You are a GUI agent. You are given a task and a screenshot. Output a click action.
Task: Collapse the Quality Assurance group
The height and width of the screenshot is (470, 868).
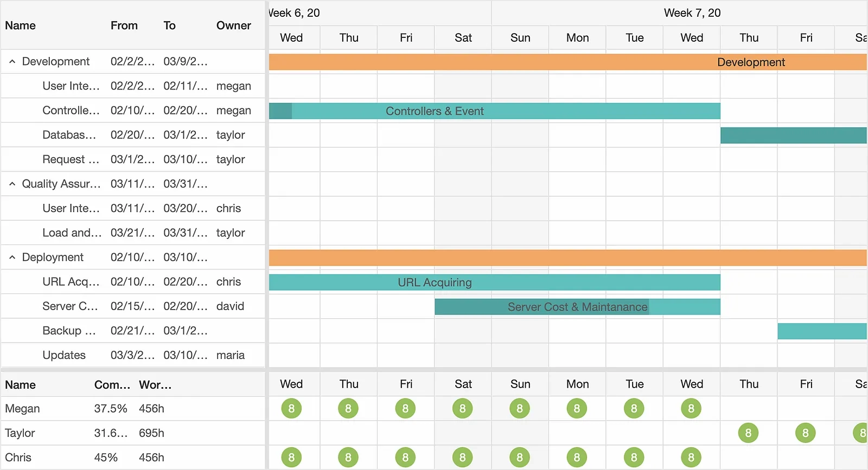click(12, 184)
